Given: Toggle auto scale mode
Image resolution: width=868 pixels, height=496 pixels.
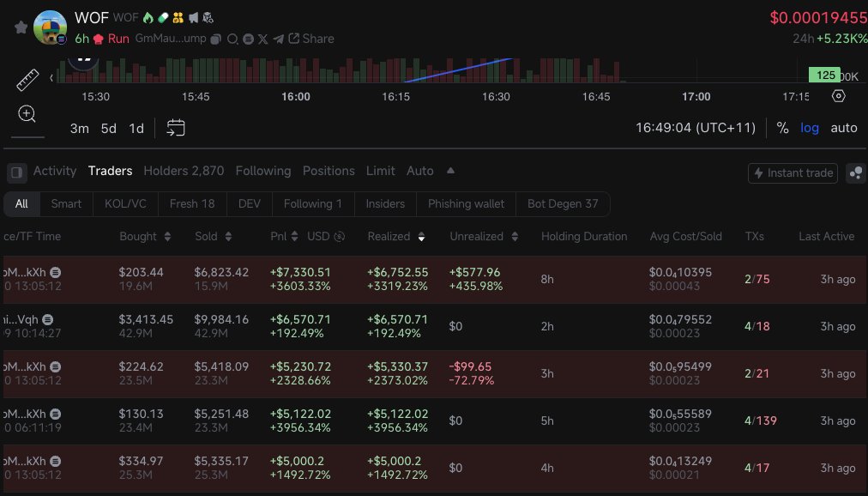Looking at the screenshot, I should [844, 128].
